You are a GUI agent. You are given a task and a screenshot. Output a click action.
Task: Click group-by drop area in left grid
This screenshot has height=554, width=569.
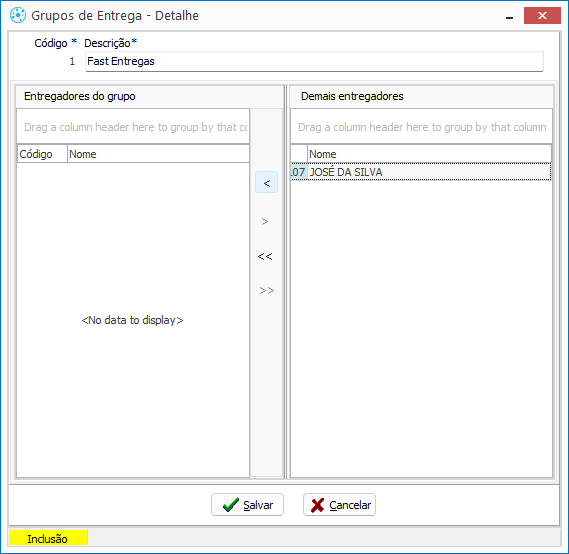[133, 127]
